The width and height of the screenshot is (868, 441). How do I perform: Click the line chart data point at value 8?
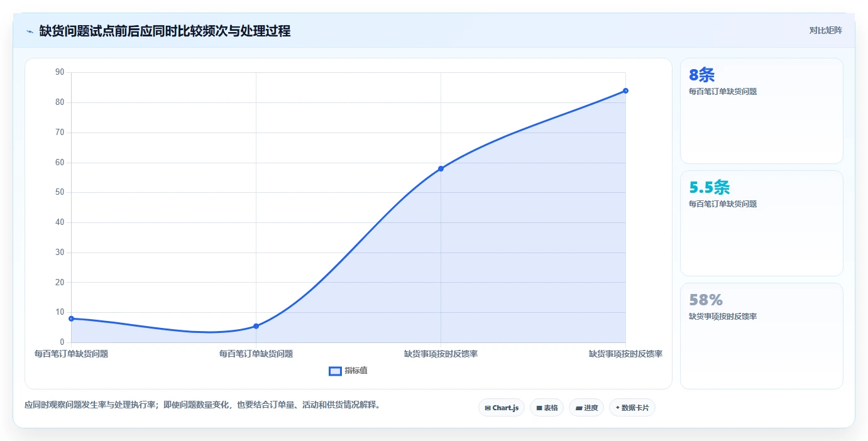(71, 318)
